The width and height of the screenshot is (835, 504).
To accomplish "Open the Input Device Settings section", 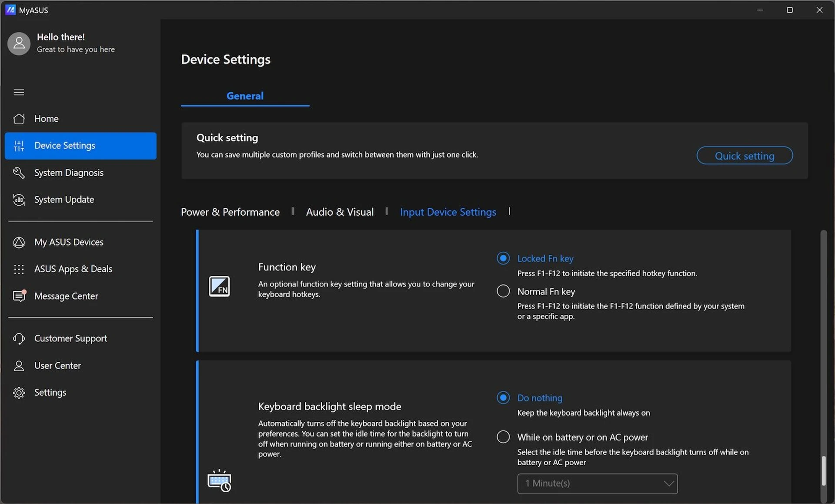I will (x=448, y=212).
